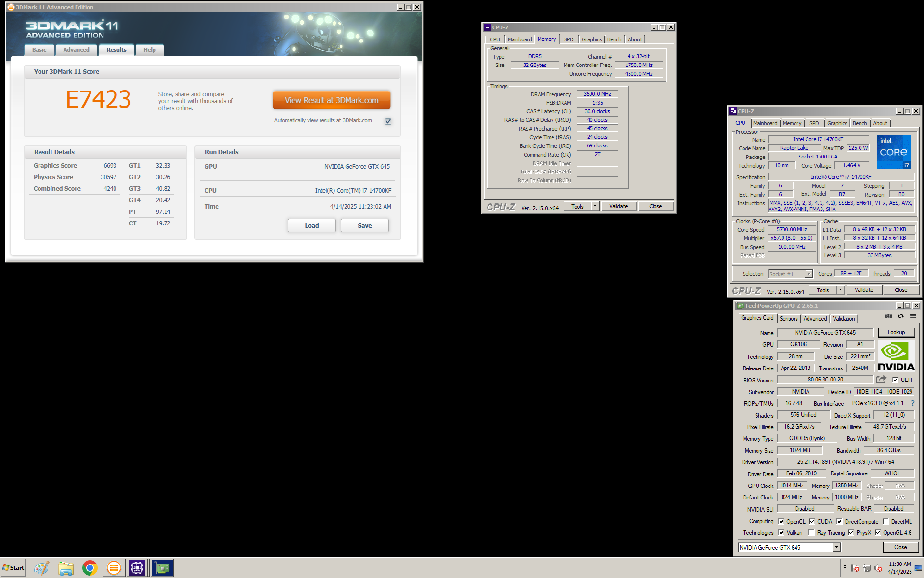Click the network status tray icon

[x=867, y=568]
